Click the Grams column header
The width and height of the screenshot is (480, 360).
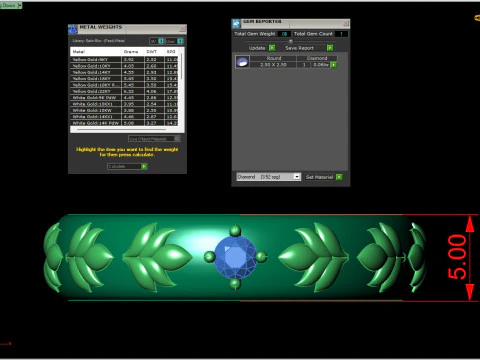(x=133, y=52)
